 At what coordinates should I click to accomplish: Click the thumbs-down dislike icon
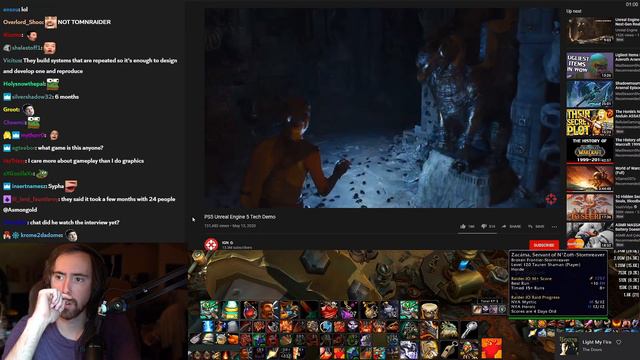coord(484,226)
